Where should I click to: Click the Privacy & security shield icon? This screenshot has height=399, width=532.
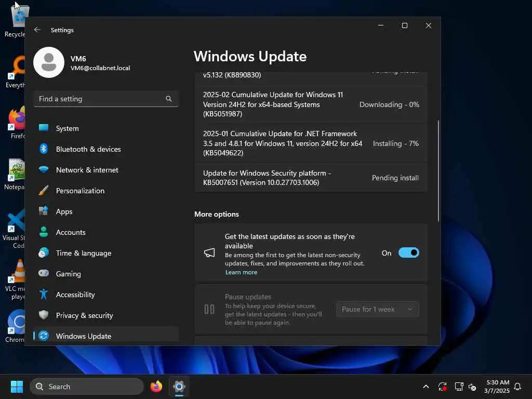pos(44,315)
